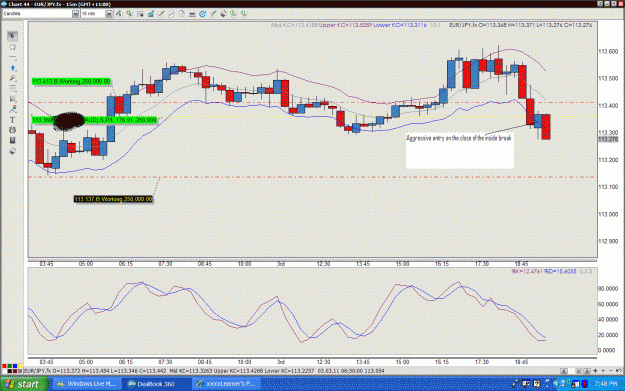The width and height of the screenshot is (625, 391).
Task: Click the Upper KC value in chart header
Action: pos(345,25)
